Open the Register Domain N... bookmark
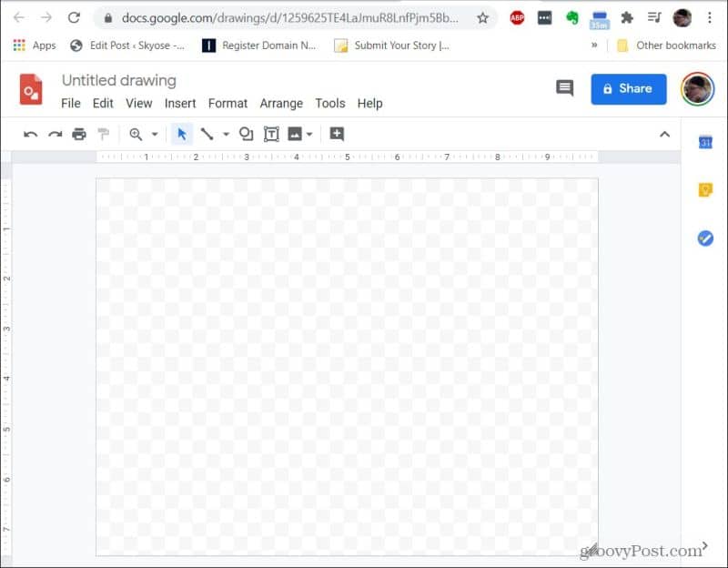 [x=259, y=45]
